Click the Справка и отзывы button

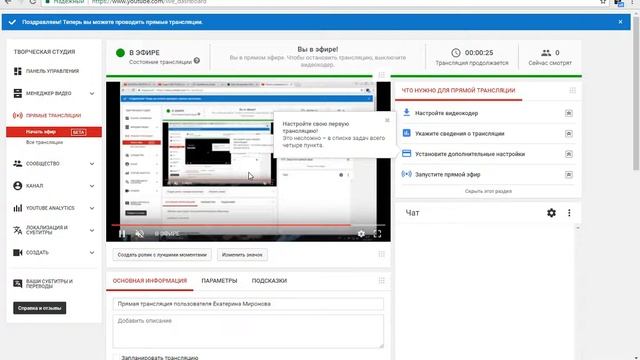pos(40,308)
